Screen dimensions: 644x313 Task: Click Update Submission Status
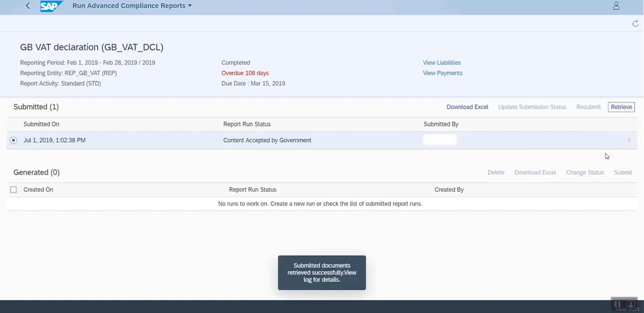click(532, 107)
